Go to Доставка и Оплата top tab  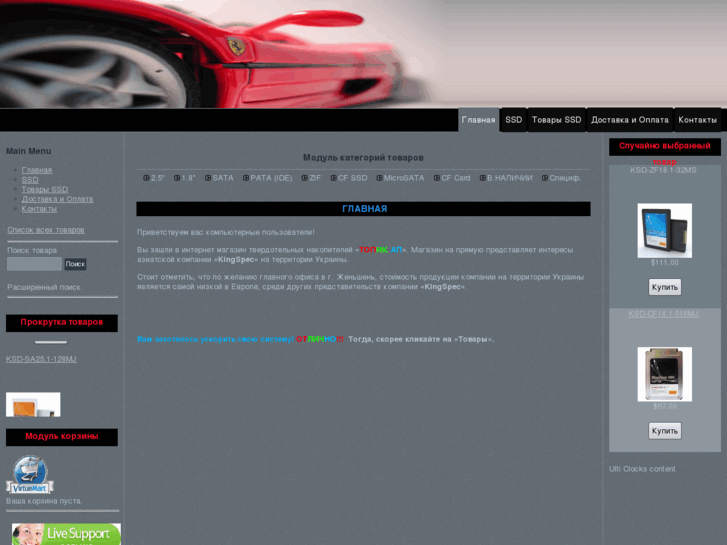pyautogui.click(x=630, y=120)
